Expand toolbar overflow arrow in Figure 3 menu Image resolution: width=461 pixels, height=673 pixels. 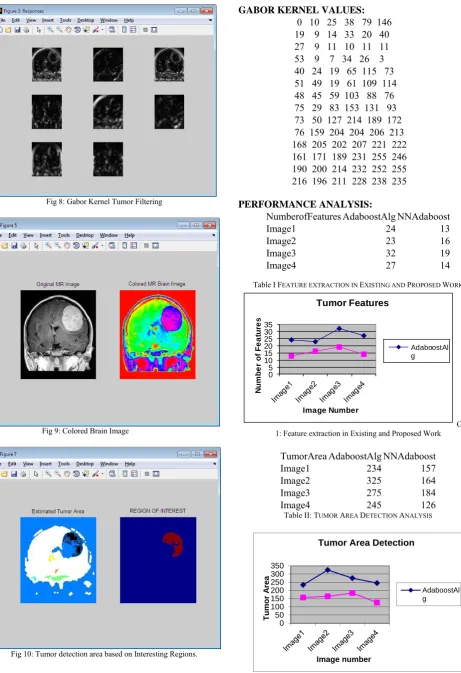pos(210,20)
